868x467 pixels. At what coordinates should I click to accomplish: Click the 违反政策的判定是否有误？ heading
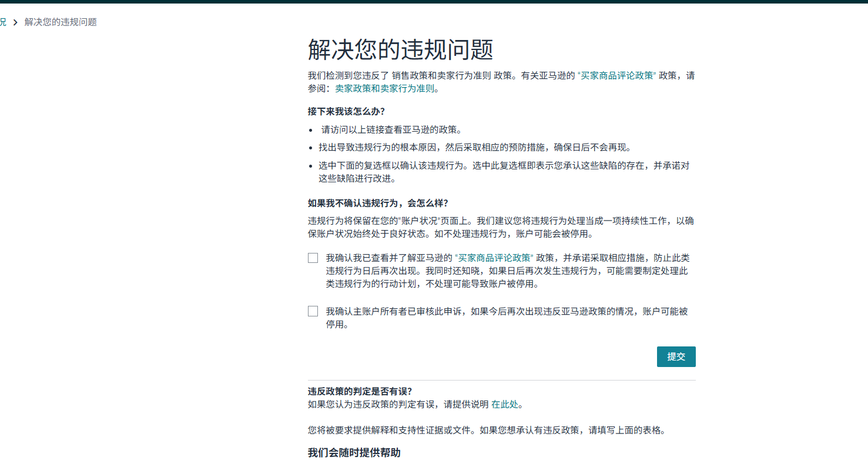click(360, 391)
